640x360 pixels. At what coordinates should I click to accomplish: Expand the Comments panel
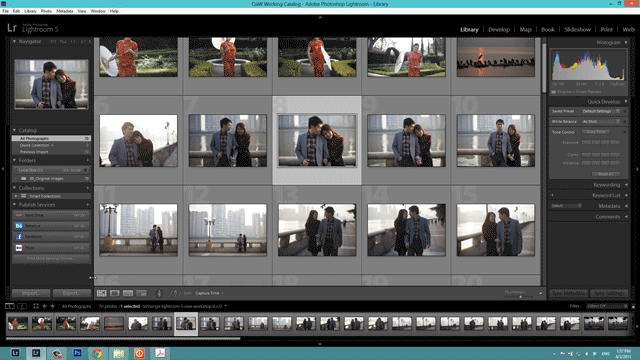[x=626, y=217]
